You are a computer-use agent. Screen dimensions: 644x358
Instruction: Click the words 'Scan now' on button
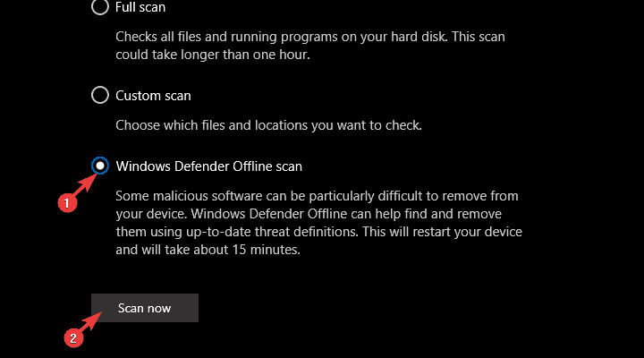coord(144,308)
